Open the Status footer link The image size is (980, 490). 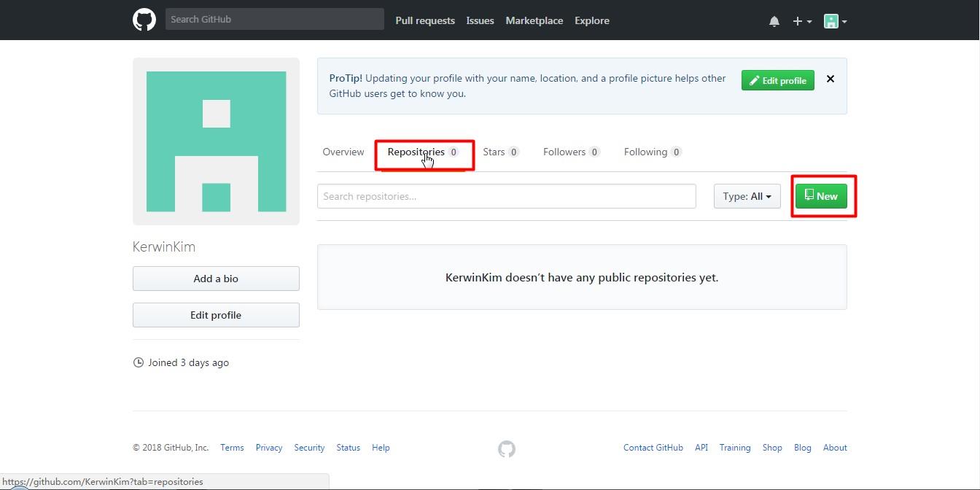coord(349,448)
